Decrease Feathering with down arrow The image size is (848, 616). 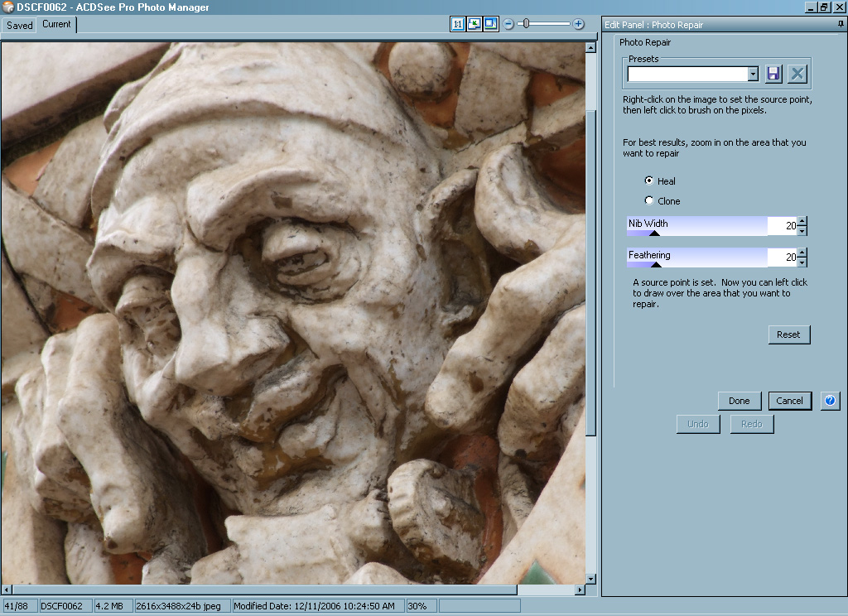point(802,262)
